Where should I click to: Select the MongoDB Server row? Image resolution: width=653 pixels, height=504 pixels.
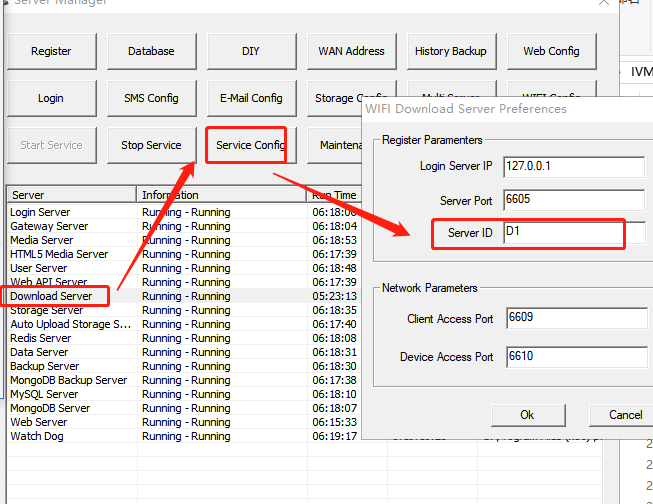184,408
